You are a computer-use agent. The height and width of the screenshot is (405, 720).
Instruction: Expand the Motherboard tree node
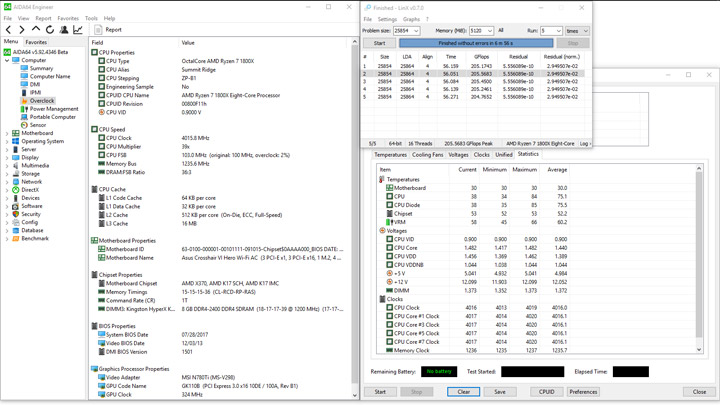coord(7,133)
